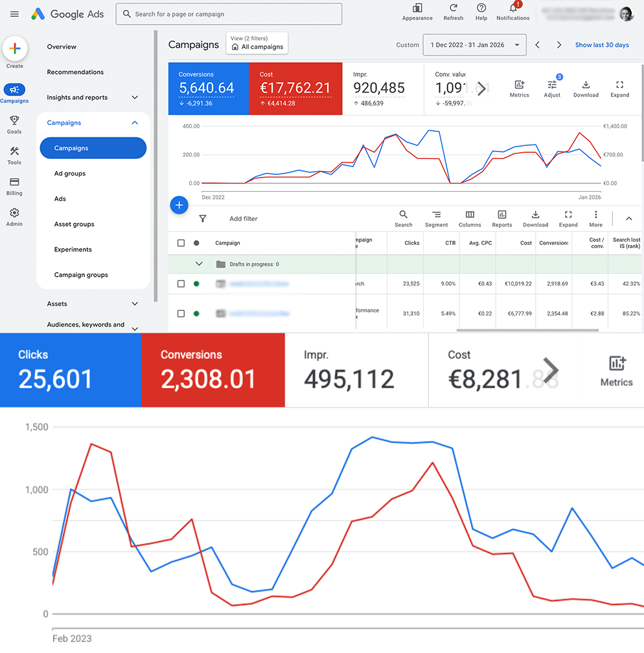Image resolution: width=644 pixels, height=653 pixels.
Task: Expand the Drafts in progress row
Action: point(199,264)
